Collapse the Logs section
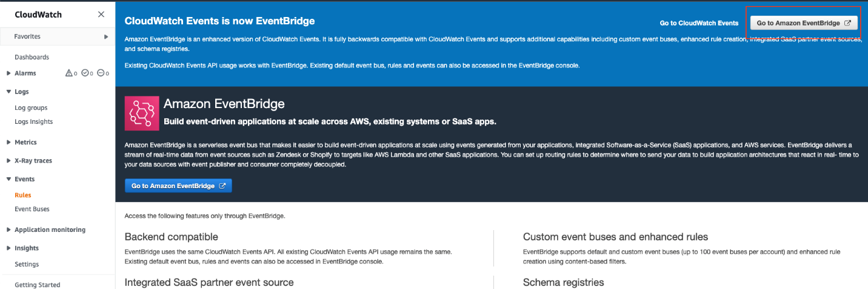868x289 pixels. point(8,92)
